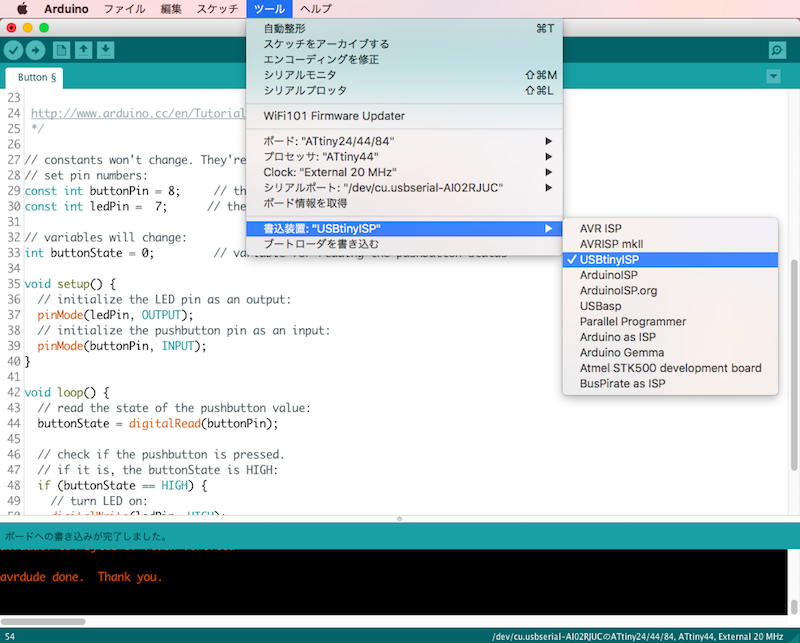Select the checked USBtinyISP programmer
Screen dimensions: 800x643
670,260
